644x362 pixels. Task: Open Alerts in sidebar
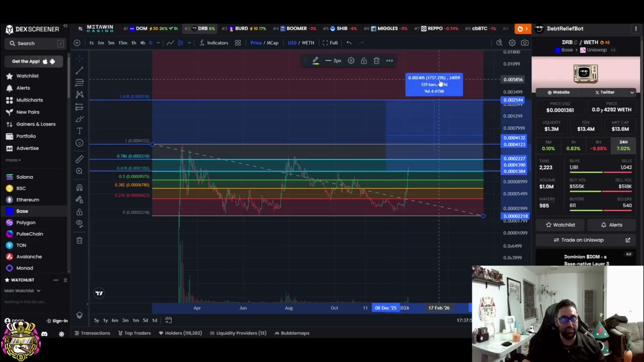[23, 88]
